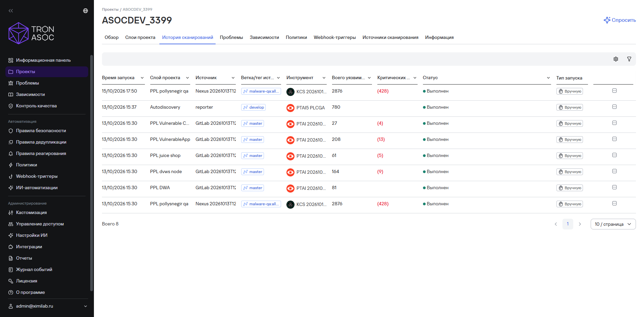Open Журнал событий in sidebar
The width and height of the screenshot is (644, 317).
(x=47, y=270)
